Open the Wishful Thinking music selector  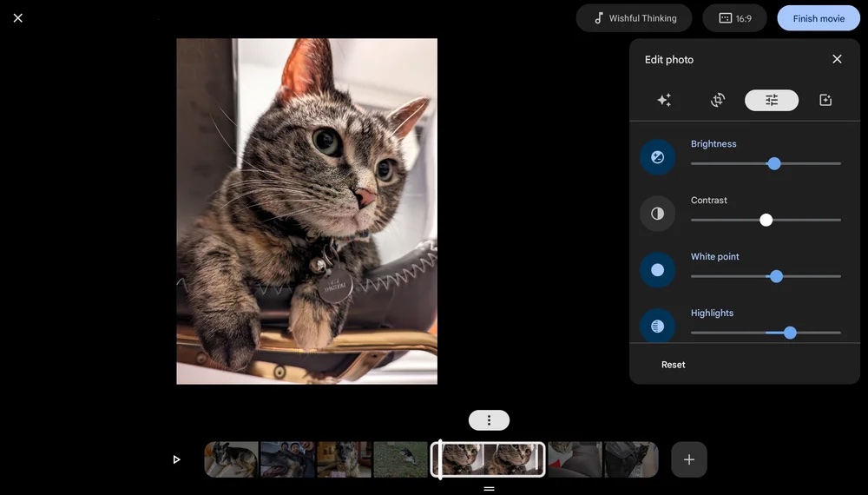click(634, 18)
